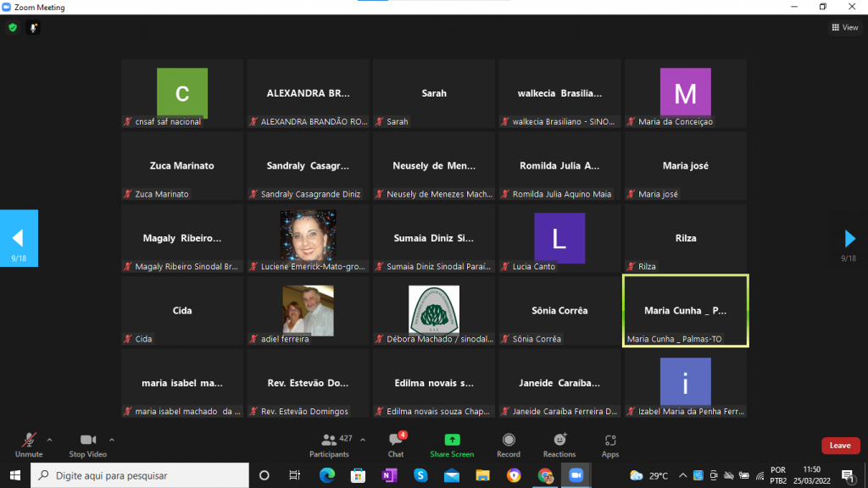Image resolution: width=868 pixels, height=488 pixels.
Task: Expand audio options arrow beside Unmute
Action: pos(49,440)
